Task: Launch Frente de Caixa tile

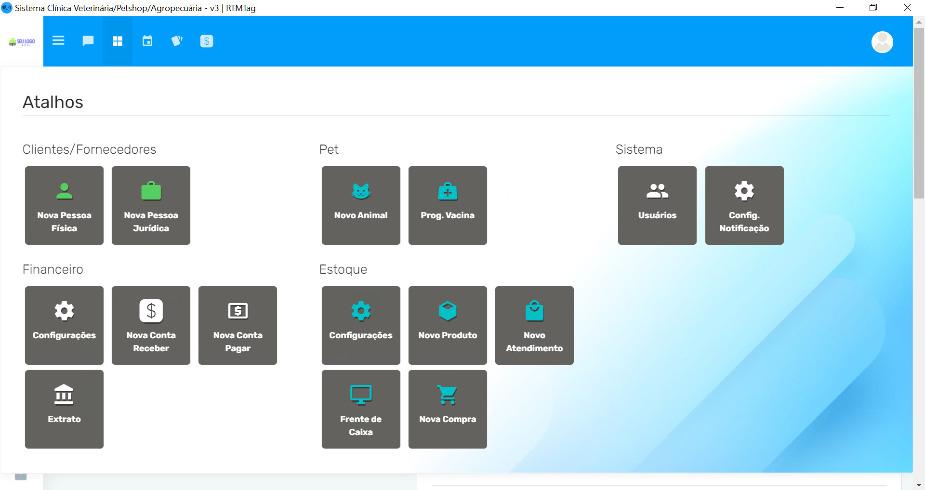Action: click(x=361, y=409)
